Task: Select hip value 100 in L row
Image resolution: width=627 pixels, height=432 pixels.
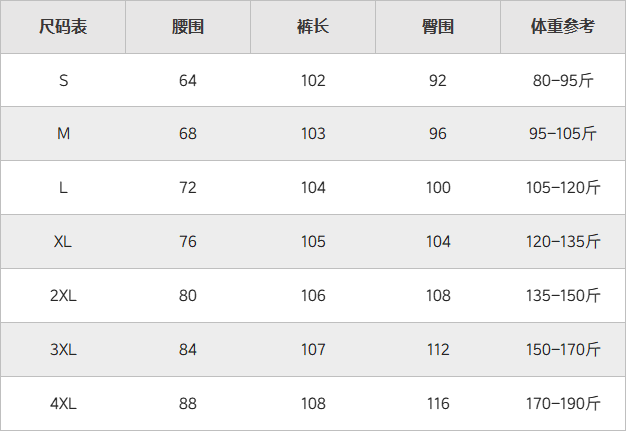Action: [x=438, y=188]
